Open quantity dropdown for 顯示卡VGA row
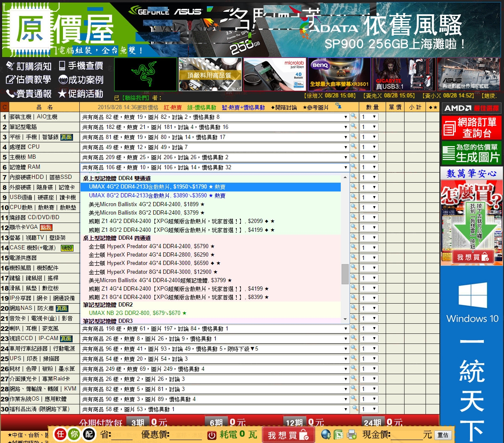 [x=369, y=228]
